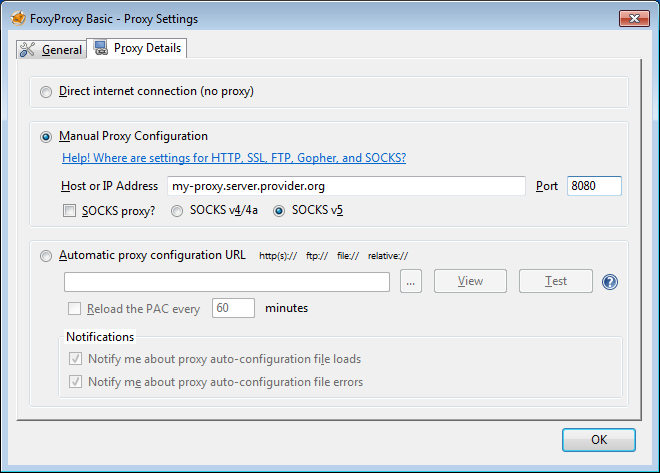Select Direct internet connection radio button
Screen dimensions: 660x473
point(46,92)
